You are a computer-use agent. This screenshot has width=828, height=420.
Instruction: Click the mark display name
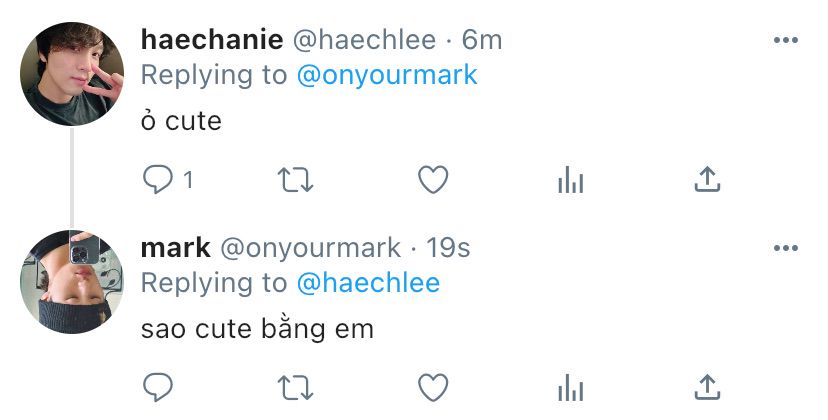pos(175,248)
